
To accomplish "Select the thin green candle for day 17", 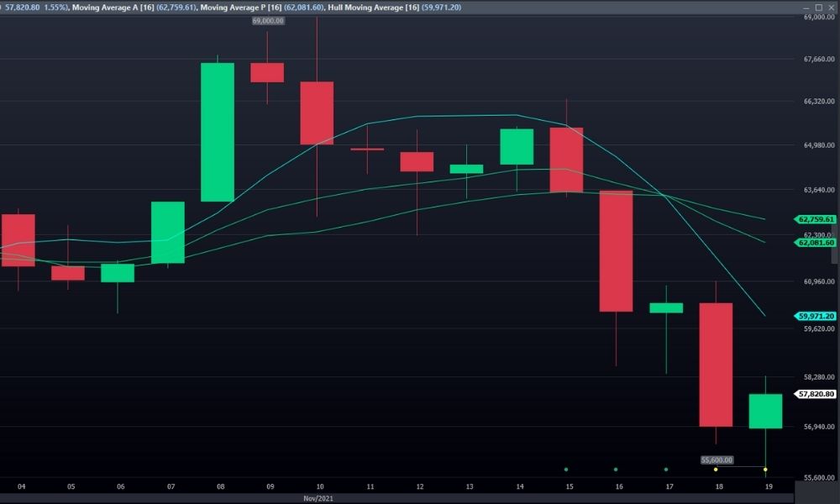I will click(666, 308).
